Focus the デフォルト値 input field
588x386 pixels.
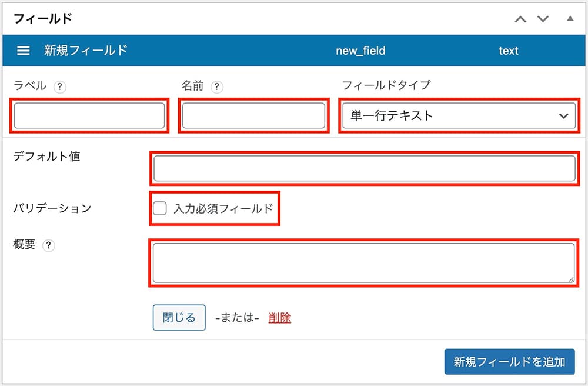[x=365, y=168]
